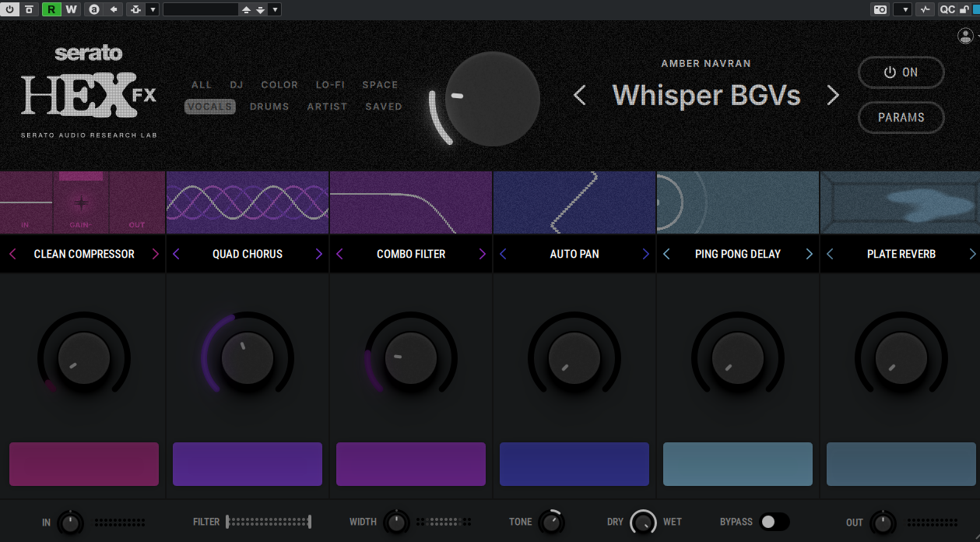The width and height of the screenshot is (980, 542).
Task: Click the Ping Pong Delay visualizer display
Action: pos(738,202)
